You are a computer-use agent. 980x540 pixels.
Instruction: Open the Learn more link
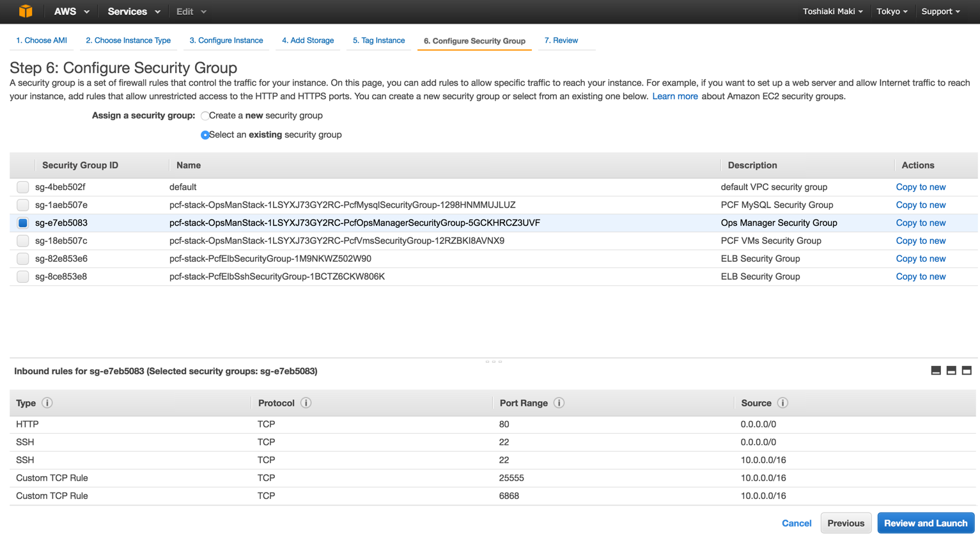(x=674, y=97)
